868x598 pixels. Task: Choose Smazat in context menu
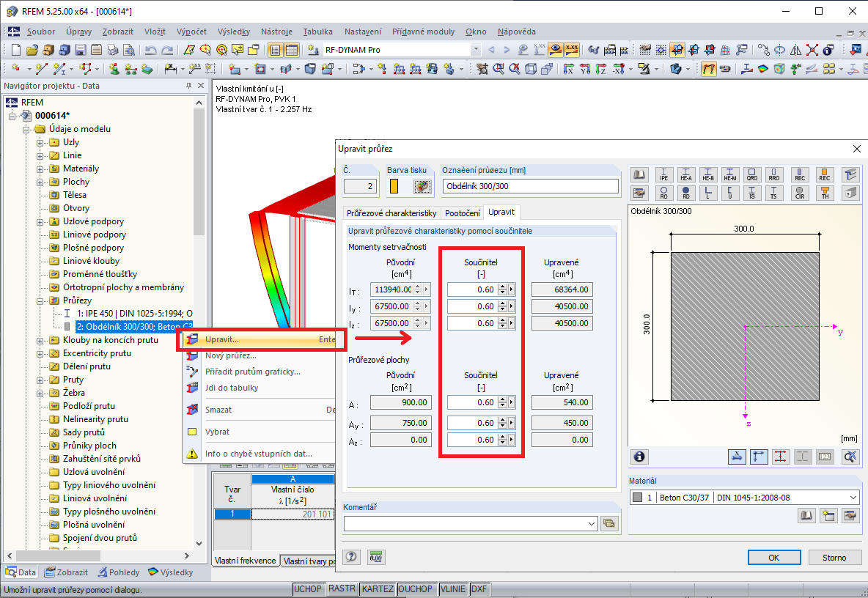click(x=218, y=410)
